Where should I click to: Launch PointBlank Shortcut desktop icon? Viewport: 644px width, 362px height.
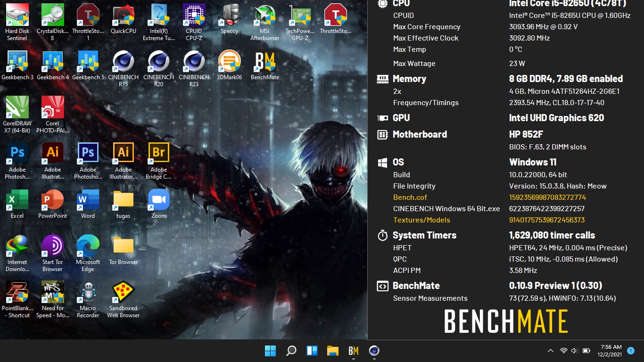point(17,299)
